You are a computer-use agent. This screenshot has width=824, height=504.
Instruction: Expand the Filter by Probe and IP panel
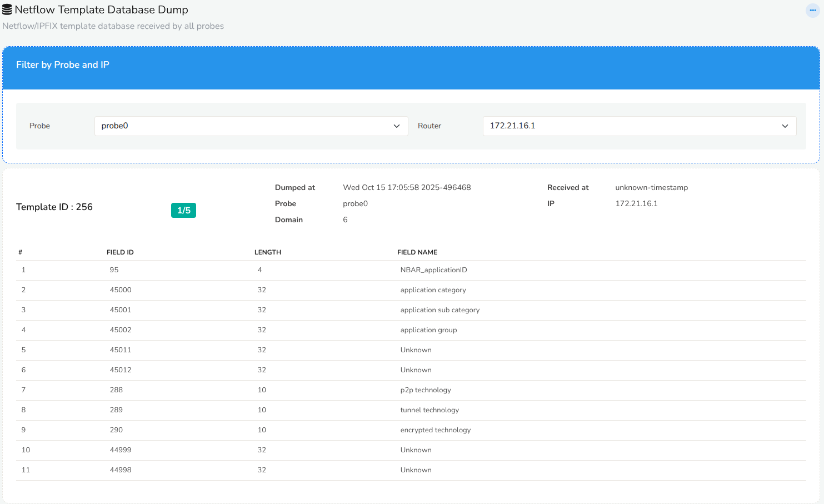click(x=62, y=64)
